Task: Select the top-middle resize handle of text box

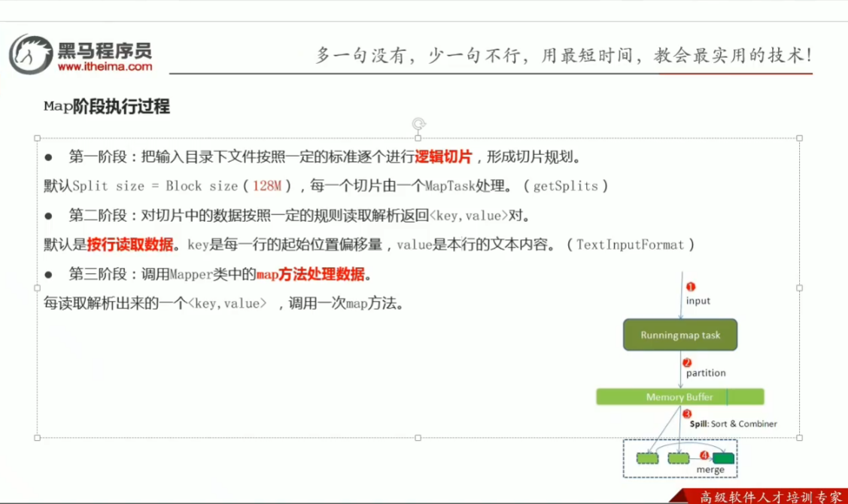Action: pos(418,138)
